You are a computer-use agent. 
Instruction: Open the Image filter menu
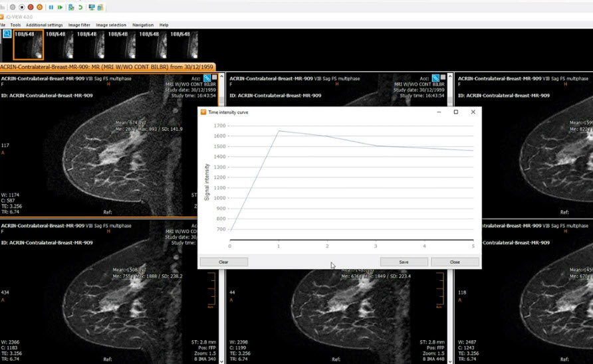(79, 25)
